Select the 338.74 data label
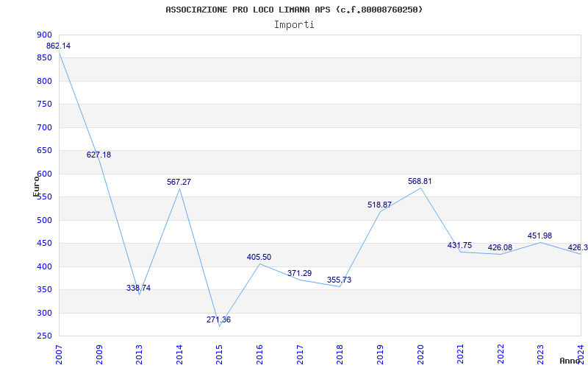Viewport: 588px width, 368px height. click(x=138, y=288)
